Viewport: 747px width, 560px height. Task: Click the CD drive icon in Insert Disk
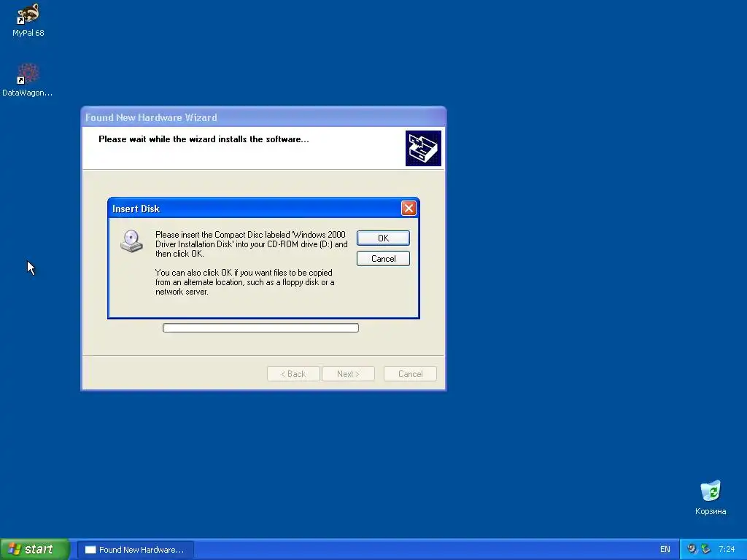131,241
